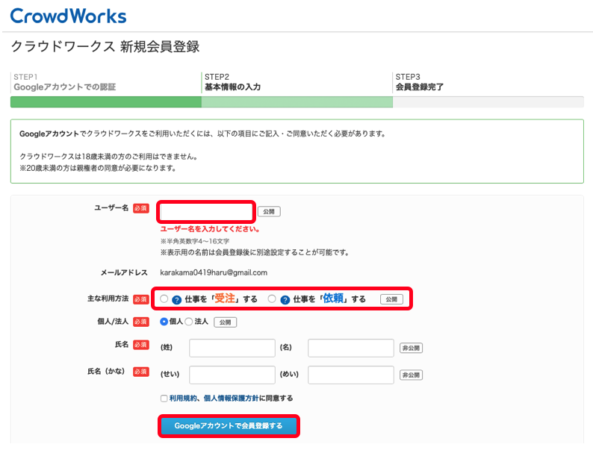The image size is (593, 450).
Task: Select the 仕事を「受注」する radio button
Action: pyautogui.click(x=164, y=299)
